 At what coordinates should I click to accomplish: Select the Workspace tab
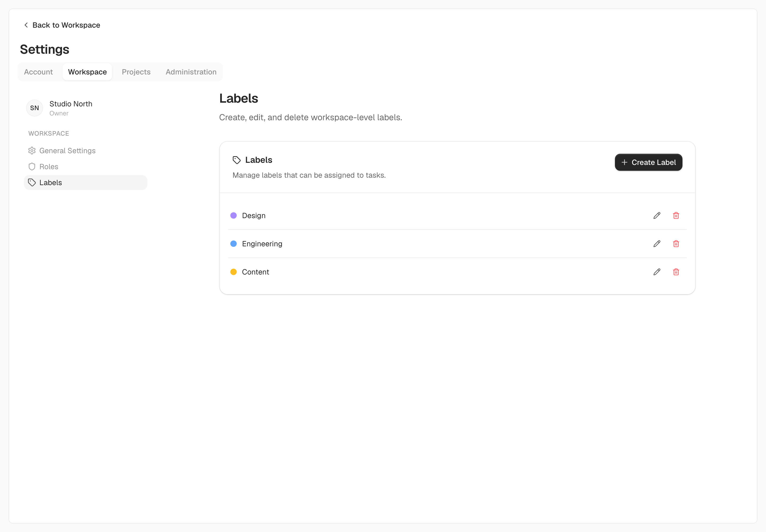pos(87,72)
